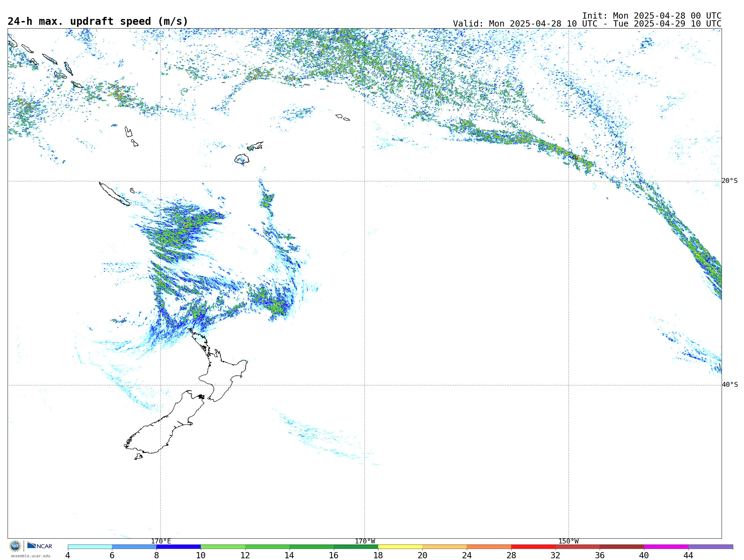The image size is (744, 560).
Task: Click the 'Init: Mon 2025-04-28 00 UTC' text
Action: (x=652, y=16)
